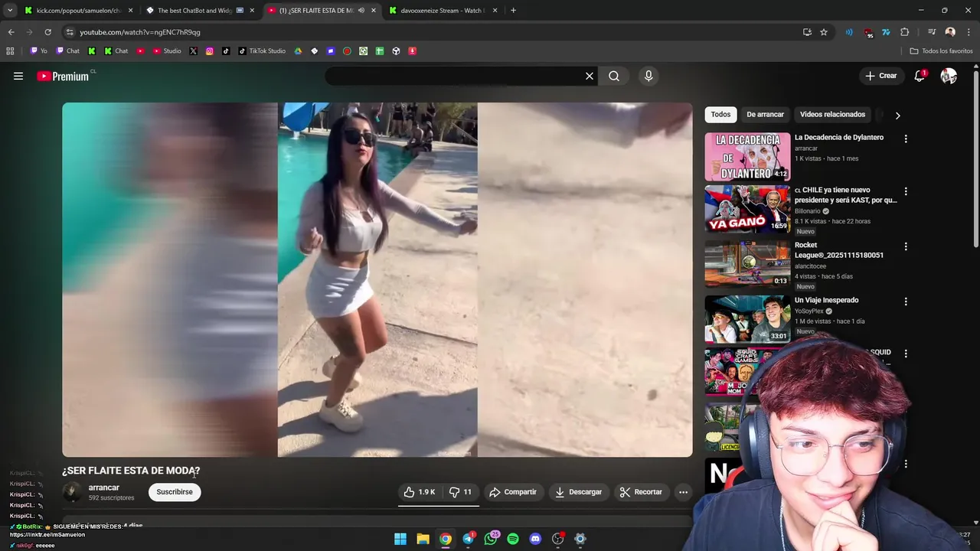
Task: Open Chrome media controls icon
Action: pyautogui.click(x=932, y=32)
